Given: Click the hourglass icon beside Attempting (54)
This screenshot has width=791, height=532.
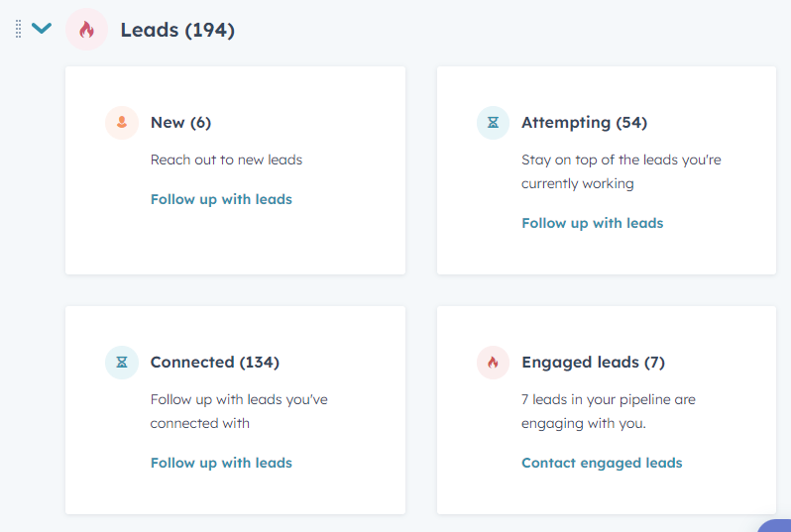Looking at the screenshot, I should (493, 123).
